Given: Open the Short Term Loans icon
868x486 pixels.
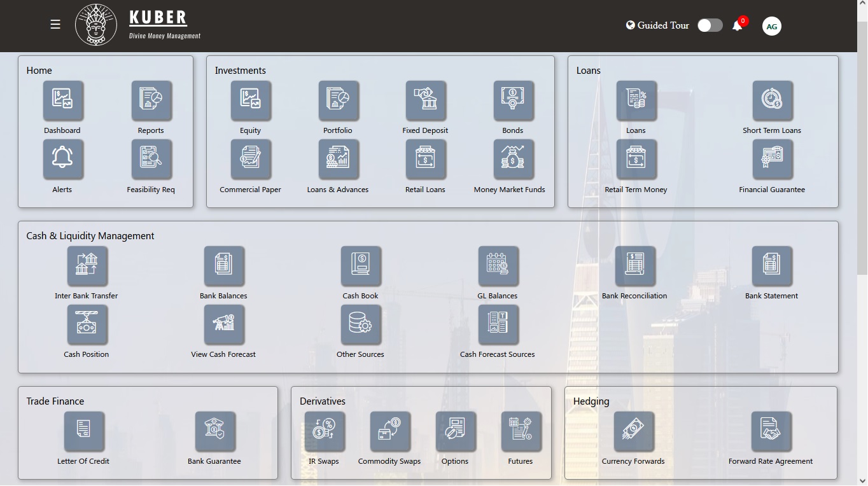Looking at the screenshot, I should click(x=772, y=101).
